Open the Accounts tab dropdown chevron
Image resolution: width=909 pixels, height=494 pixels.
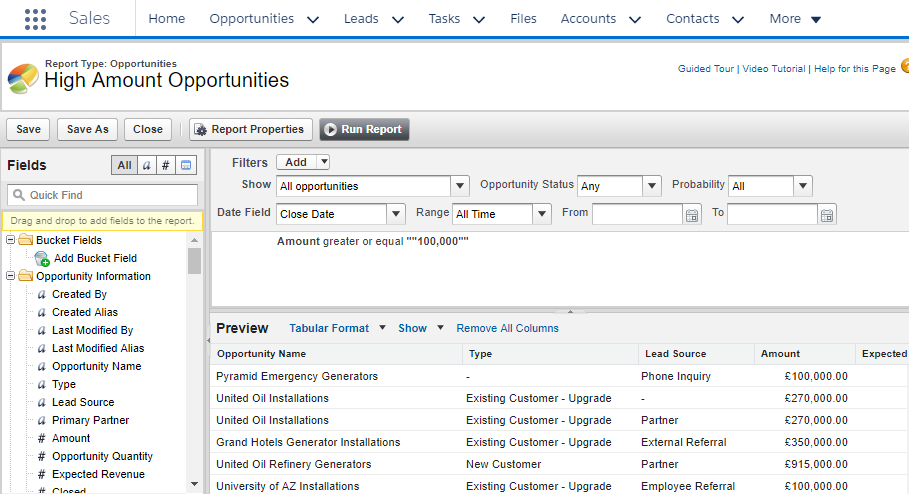[635, 20]
